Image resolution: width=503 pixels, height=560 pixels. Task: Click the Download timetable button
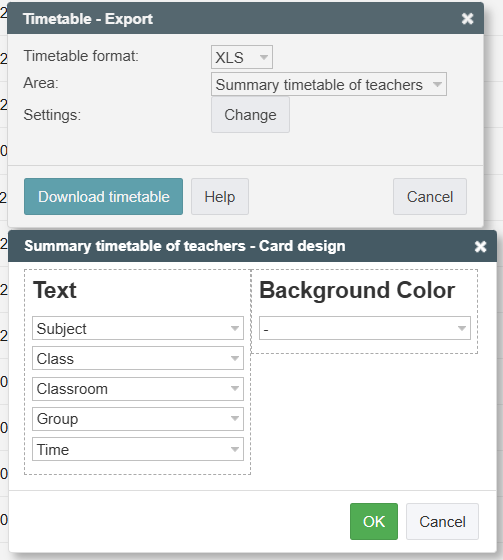pyautogui.click(x=104, y=196)
